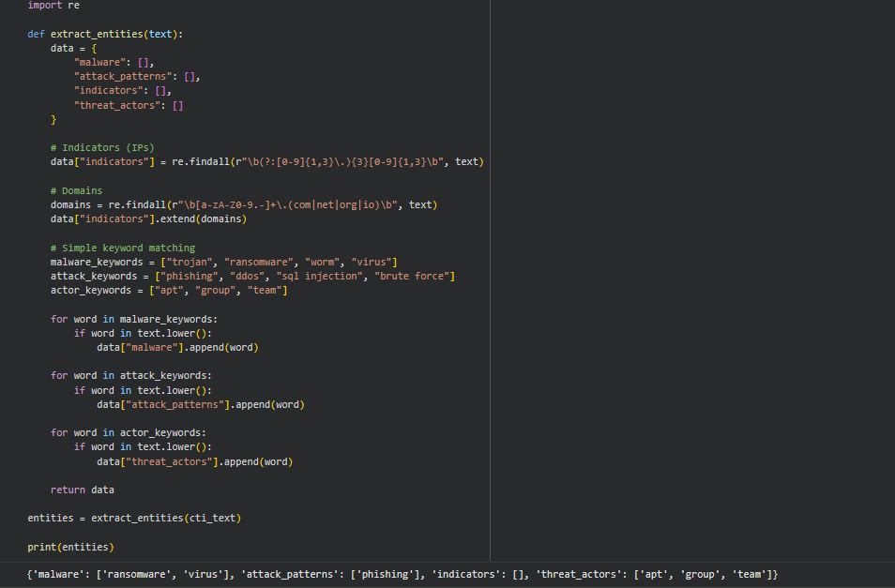Click the malware_keywords list assignment
895x588 pixels.
click(x=223, y=263)
